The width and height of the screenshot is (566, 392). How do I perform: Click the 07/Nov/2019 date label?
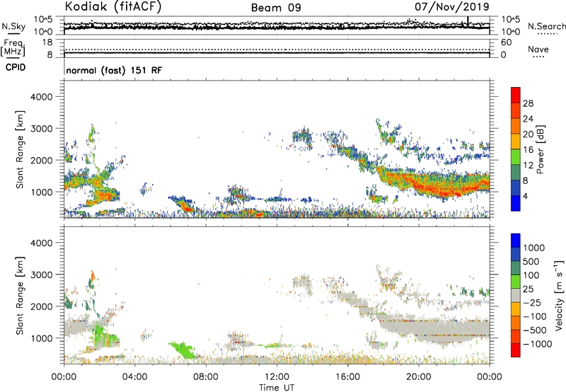pyautogui.click(x=452, y=6)
